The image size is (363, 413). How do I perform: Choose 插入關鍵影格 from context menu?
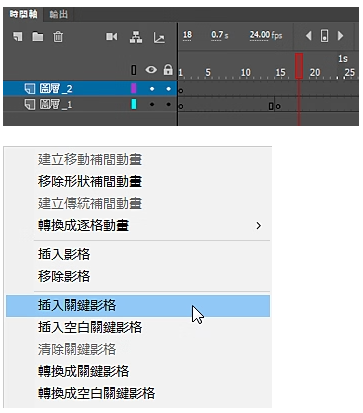coord(138,305)
